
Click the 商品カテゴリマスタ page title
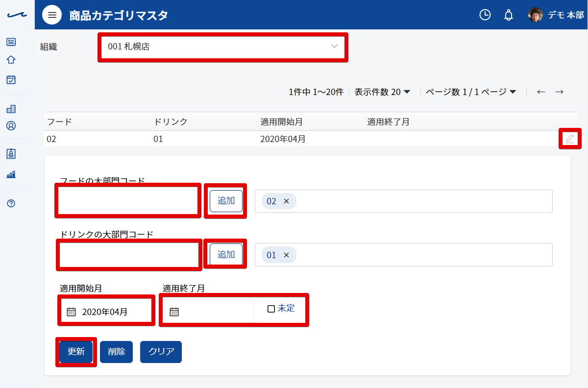tap(119, 15)
